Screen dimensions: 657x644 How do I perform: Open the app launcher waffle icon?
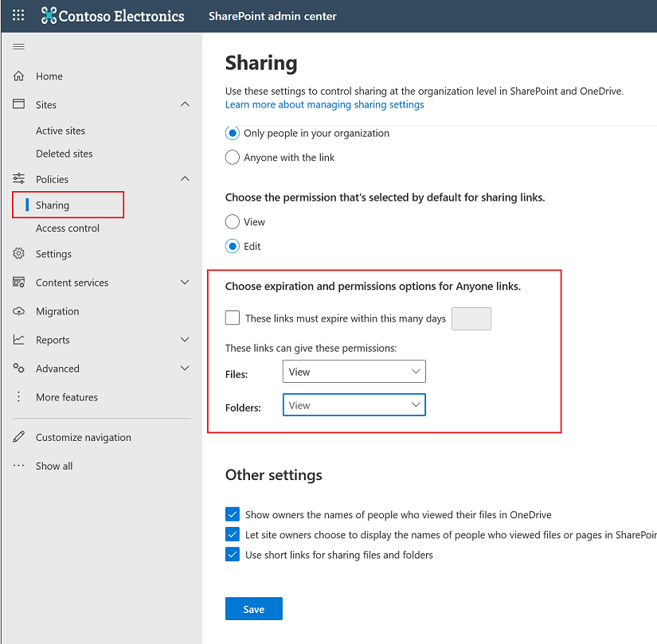18,15
